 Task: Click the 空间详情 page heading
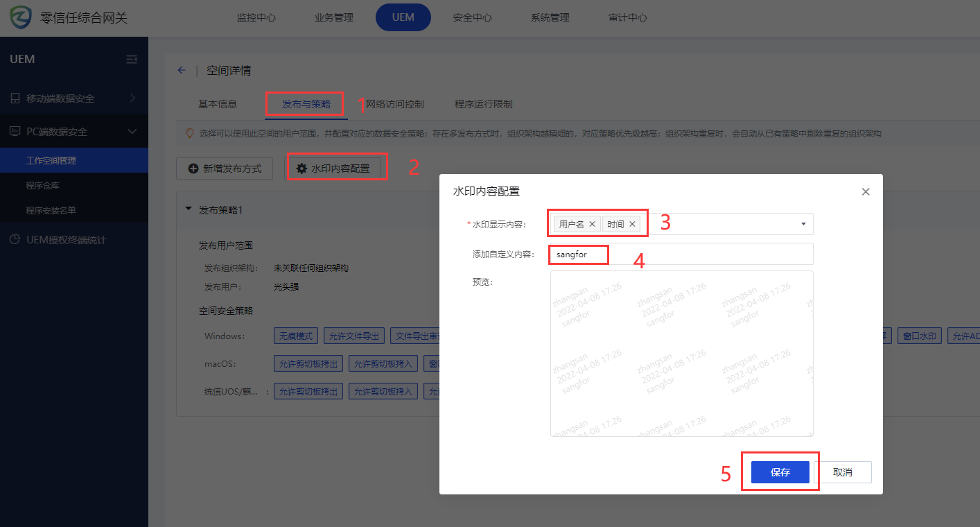pos(229,70)
